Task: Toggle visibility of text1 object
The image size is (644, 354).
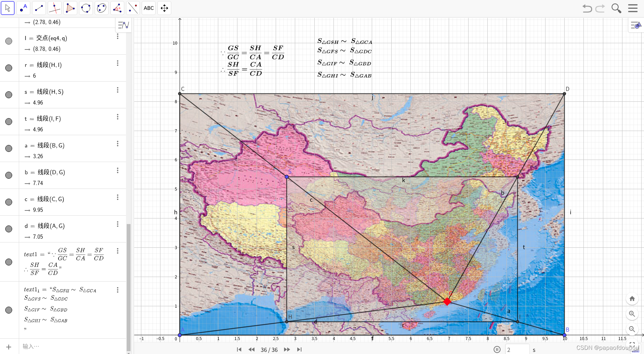Action: coord(9,262)
